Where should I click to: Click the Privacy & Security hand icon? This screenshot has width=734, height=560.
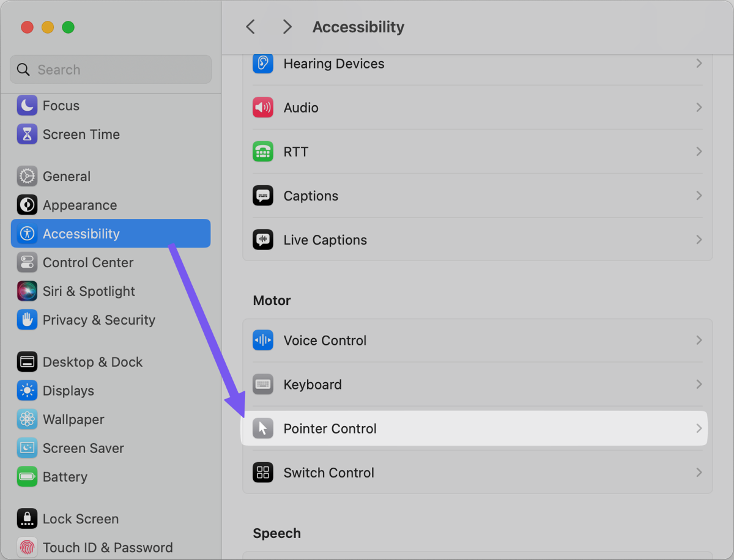(x=27, y=320)
